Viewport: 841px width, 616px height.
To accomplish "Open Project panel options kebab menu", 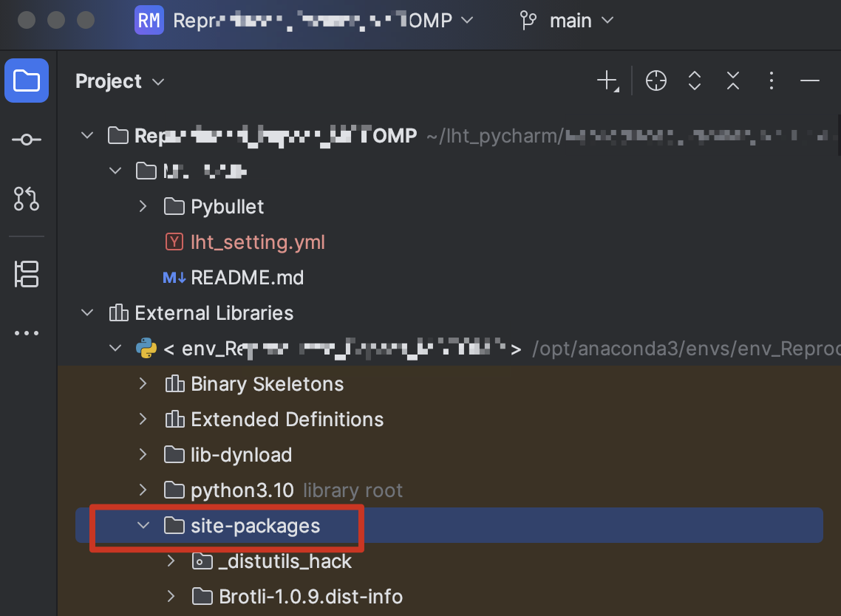I will tap(772, 81).
